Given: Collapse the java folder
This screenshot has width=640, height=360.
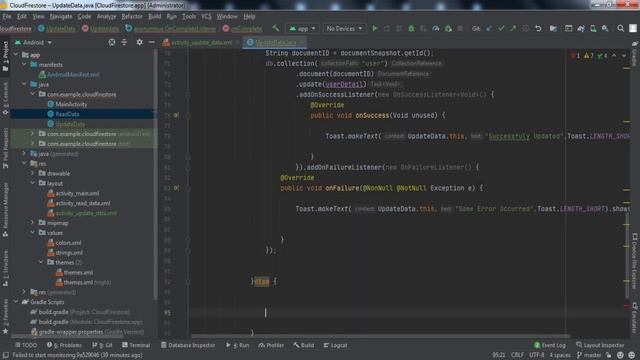Looking at the screenshot, I should [24, 84].
